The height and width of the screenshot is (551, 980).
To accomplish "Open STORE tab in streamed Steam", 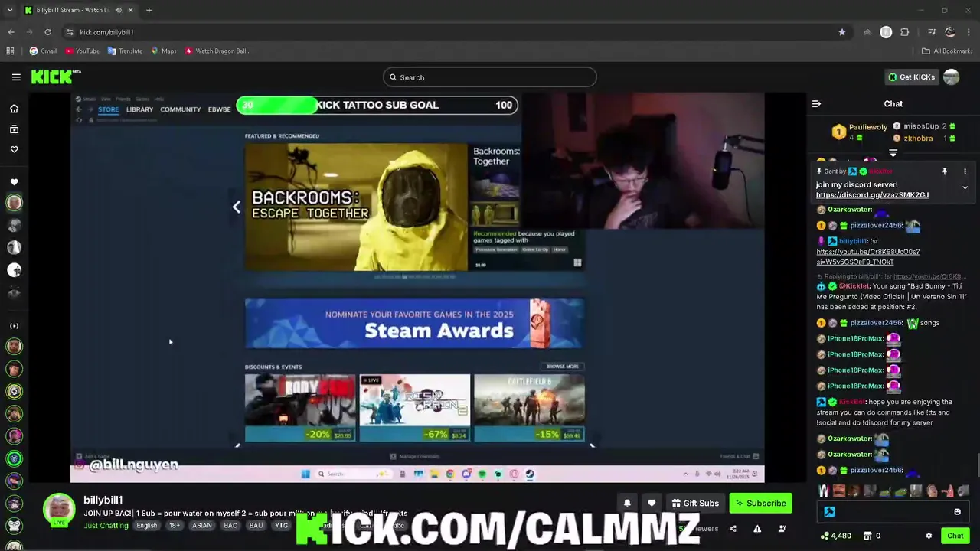I will tap(108, 109).
